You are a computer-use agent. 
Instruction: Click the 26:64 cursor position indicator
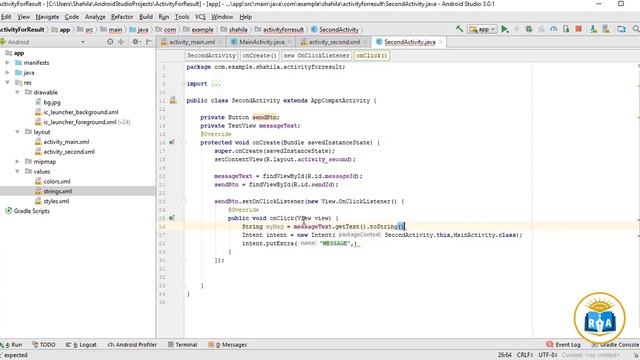pyautogui.click(x=504, y=355)
